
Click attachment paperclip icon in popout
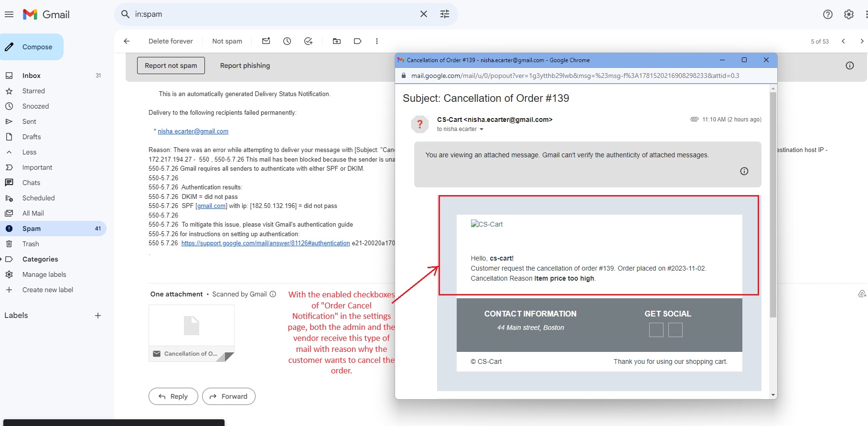coord(695,120)
